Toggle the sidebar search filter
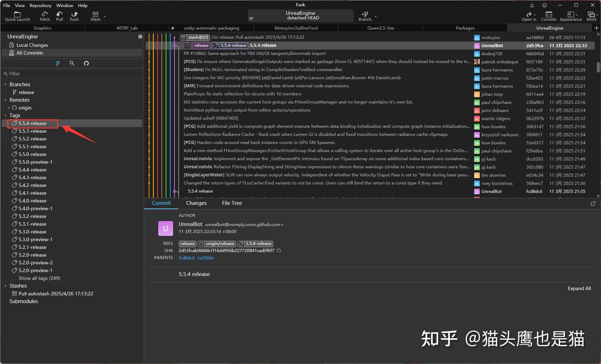Image resolution: width=601 pixels, height=364 pixels. click(x=72, y=63)
